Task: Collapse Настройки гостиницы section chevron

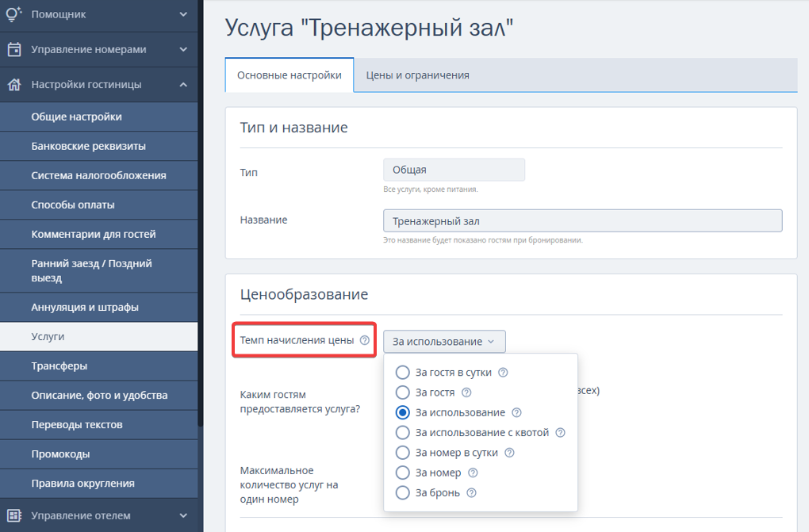Action: pyautogui.click(x=183, y=85)
